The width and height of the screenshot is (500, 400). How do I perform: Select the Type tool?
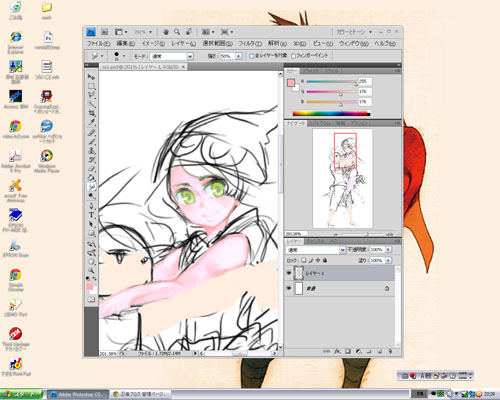[91, 215]
